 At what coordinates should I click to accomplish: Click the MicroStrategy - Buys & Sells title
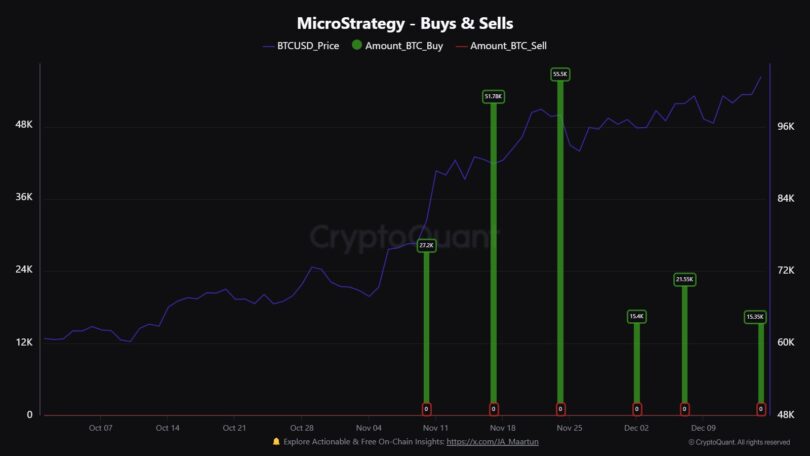405,23
